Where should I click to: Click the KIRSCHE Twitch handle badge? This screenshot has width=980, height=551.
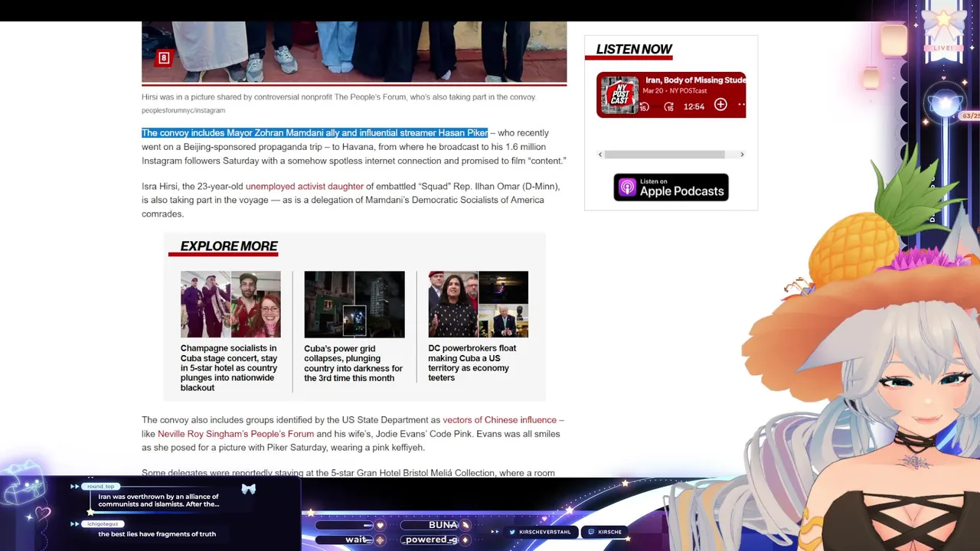point(604,532)
